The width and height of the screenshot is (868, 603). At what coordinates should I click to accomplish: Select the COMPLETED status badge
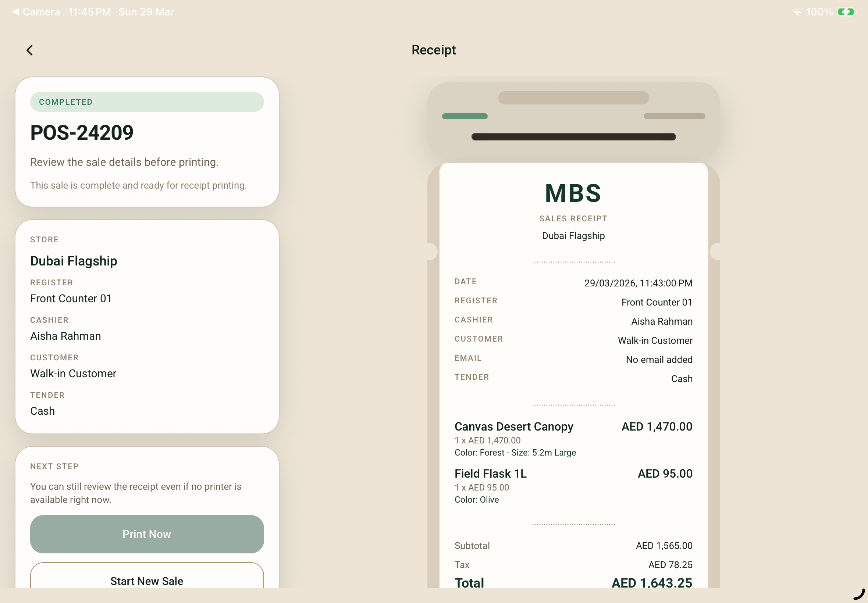tap(147, 101)
